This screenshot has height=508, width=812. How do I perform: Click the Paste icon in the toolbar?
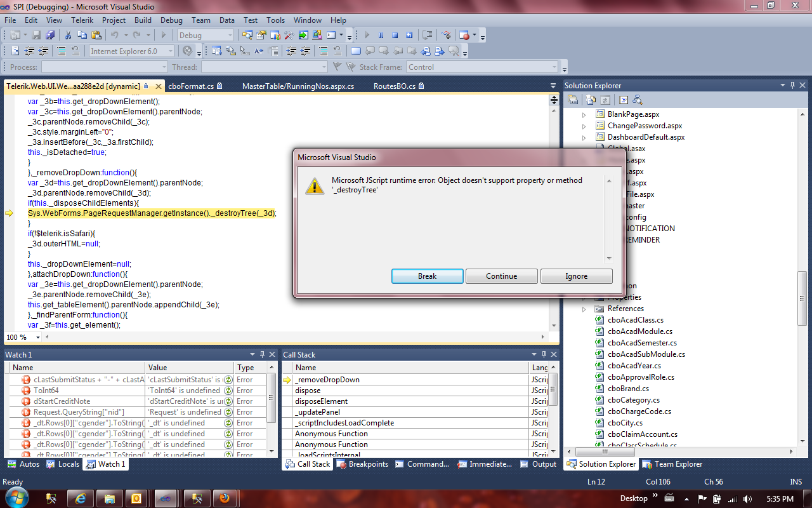coord(96,35)
